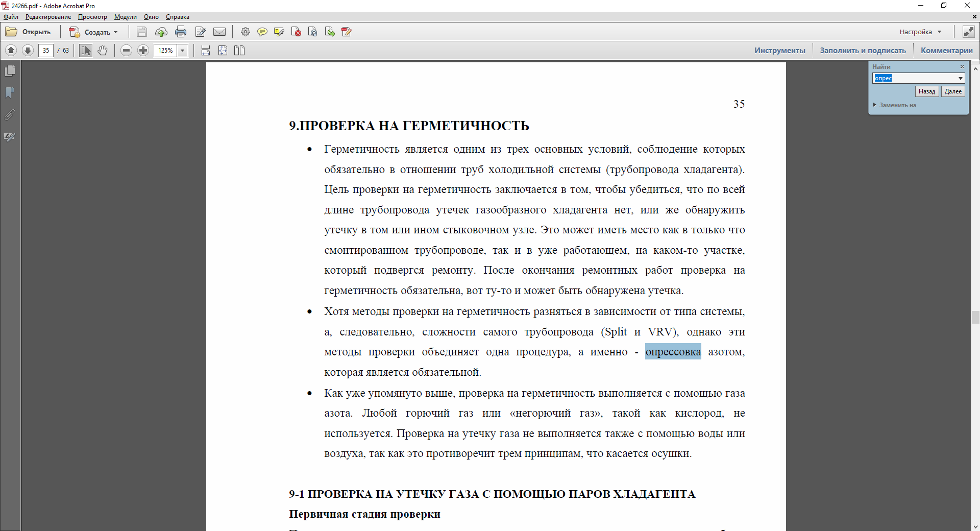The height and width of the screenshot is (531, 980).
Task: Open the Attachments paperclip panel
Action: point(10,115)
